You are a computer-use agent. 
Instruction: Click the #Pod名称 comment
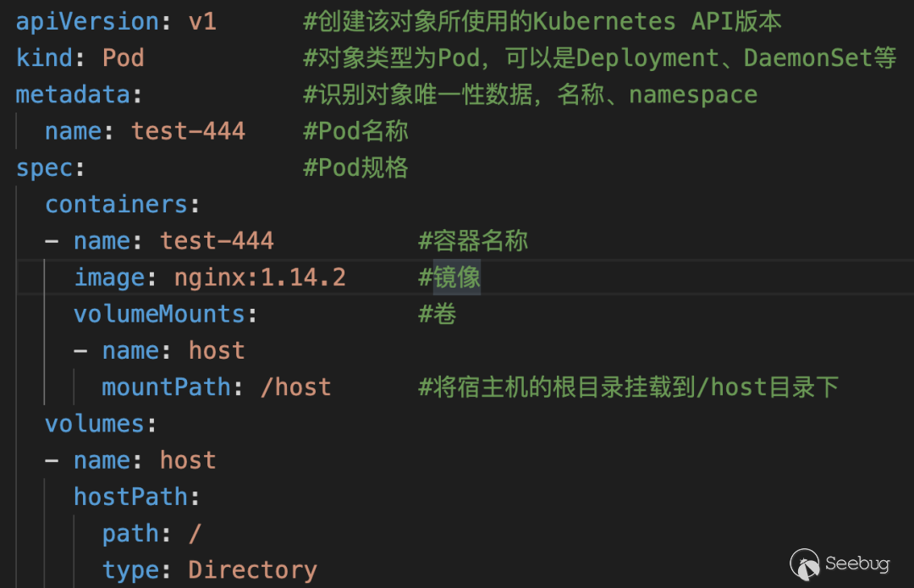pos(355,131)
